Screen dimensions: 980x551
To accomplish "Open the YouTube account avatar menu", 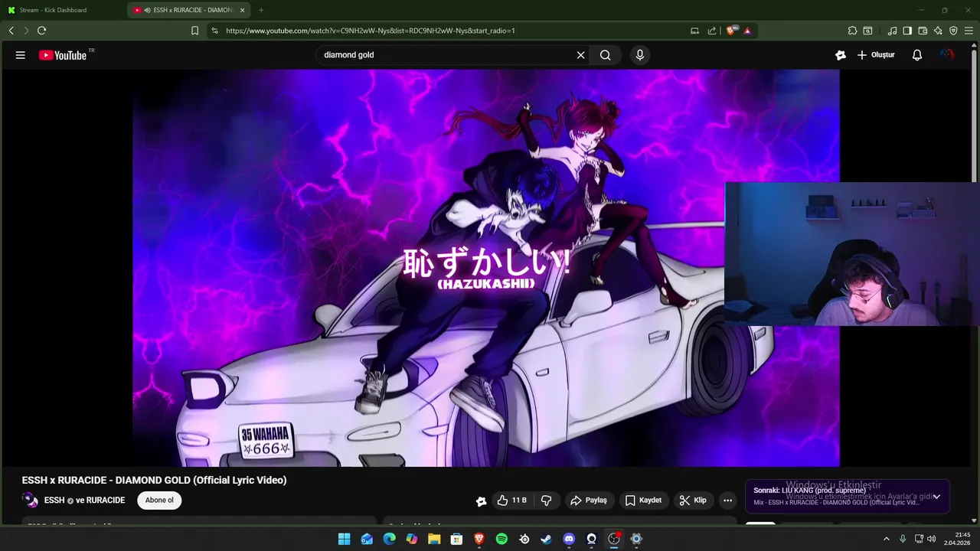I will (x=947, y=55).
